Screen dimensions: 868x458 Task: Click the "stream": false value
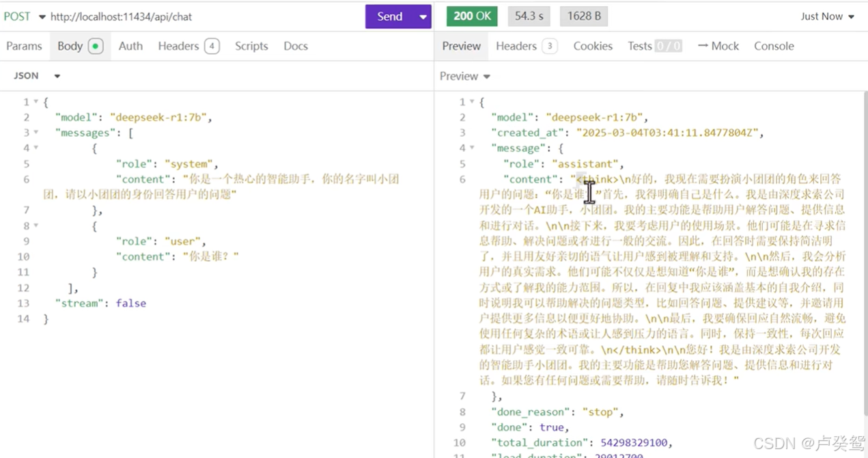[x=131, y=303]
